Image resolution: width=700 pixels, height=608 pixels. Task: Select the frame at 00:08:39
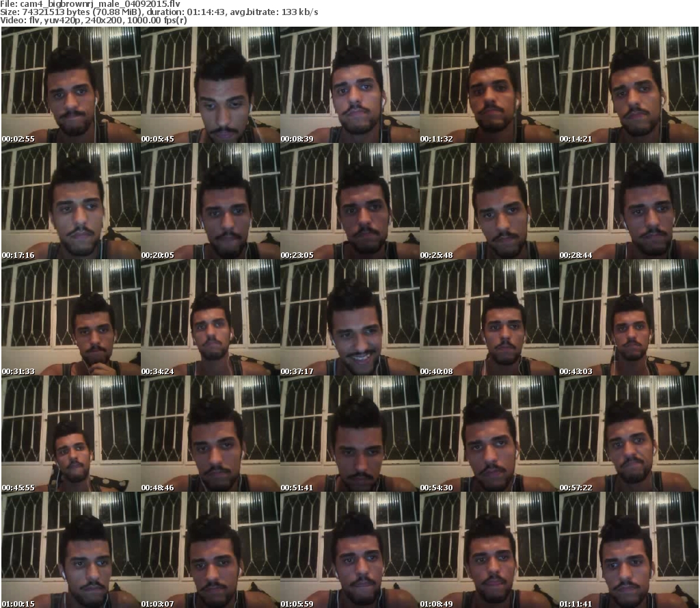(x=350, y=85)
